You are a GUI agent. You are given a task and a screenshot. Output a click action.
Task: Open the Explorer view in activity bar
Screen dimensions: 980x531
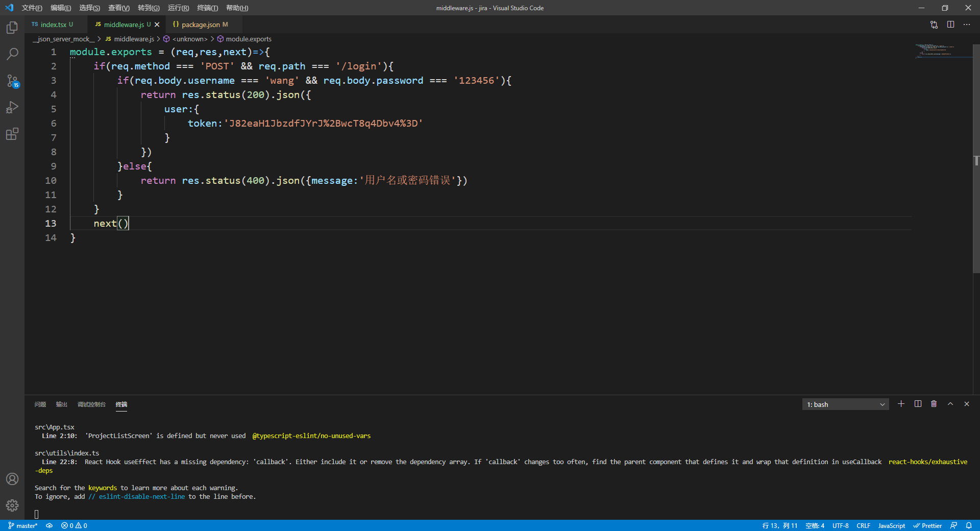click(12, 27)
